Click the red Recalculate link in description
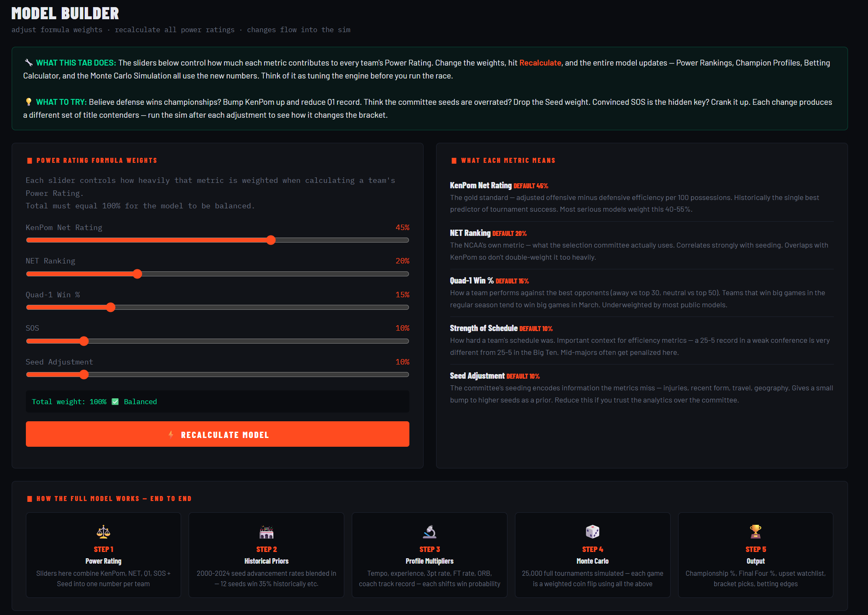This screenshot has width=868, height=615. 540,63
